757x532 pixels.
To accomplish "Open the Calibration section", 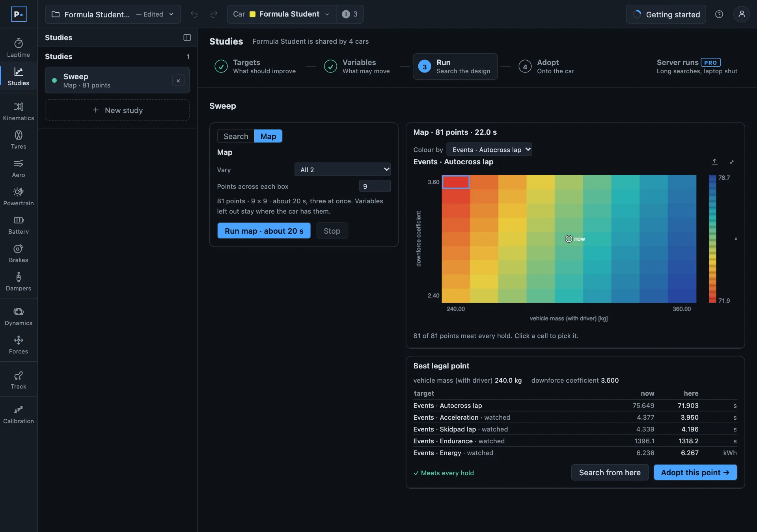I will pyautogui.click(x=19, y=415).
